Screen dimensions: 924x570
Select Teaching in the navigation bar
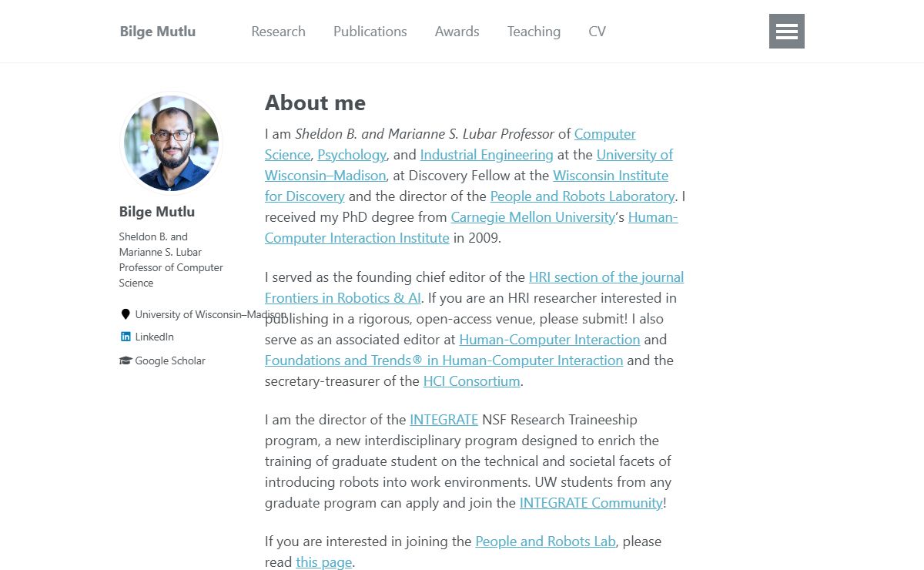pos(534,32)
